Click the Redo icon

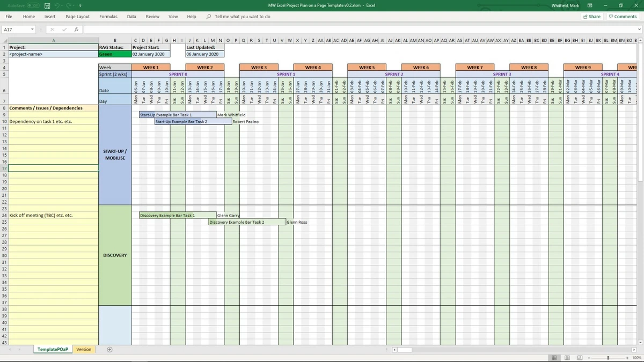point(70,5)
